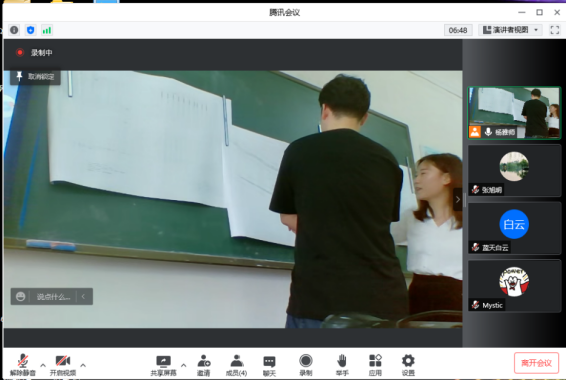566x380 pixels.
Task: Collapse the participant video side panel
Action: pos(458,199)
